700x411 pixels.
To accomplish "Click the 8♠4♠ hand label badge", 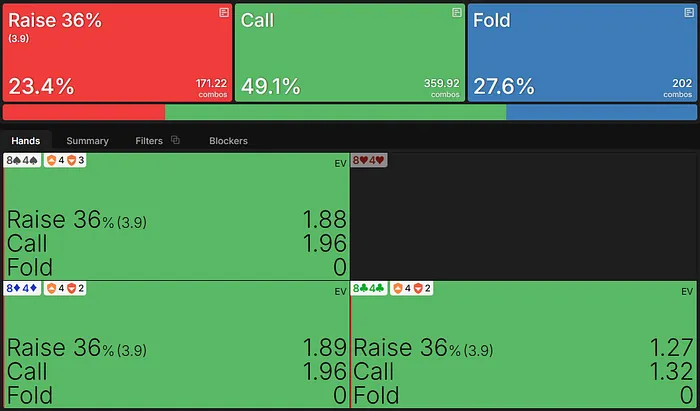I will click(22, 161).
